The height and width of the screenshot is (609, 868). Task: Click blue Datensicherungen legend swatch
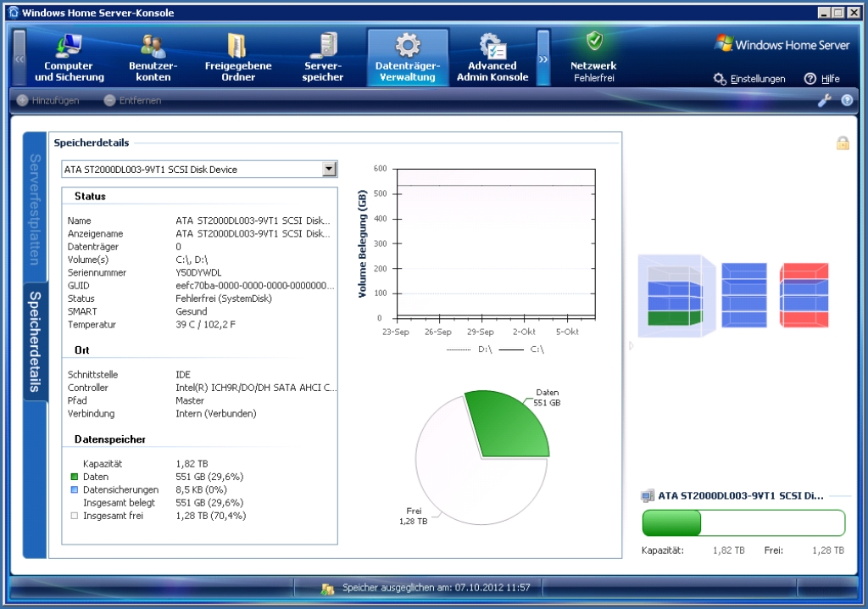pyautogui.click(x=75, y=490)
